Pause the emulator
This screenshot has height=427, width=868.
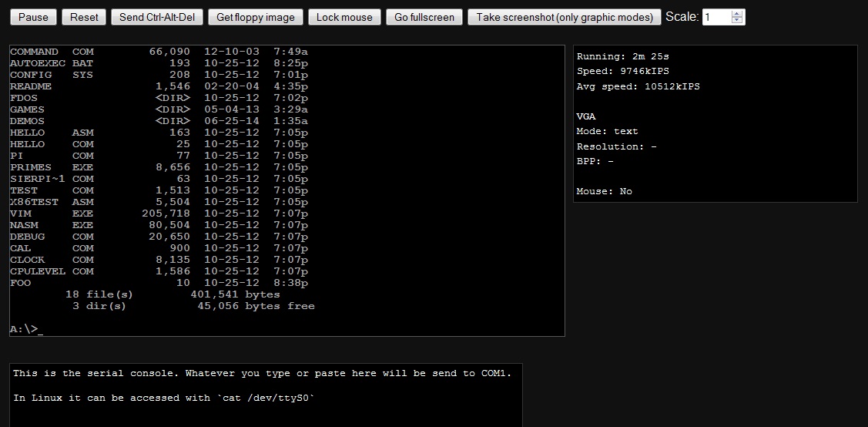point(33,17)
